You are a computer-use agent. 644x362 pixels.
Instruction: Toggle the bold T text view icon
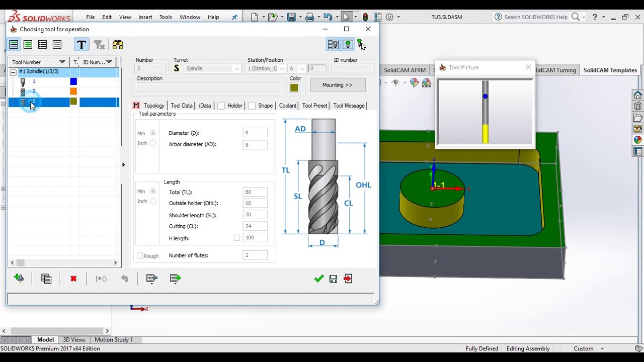pyautogui.click(x=82, y=45)
